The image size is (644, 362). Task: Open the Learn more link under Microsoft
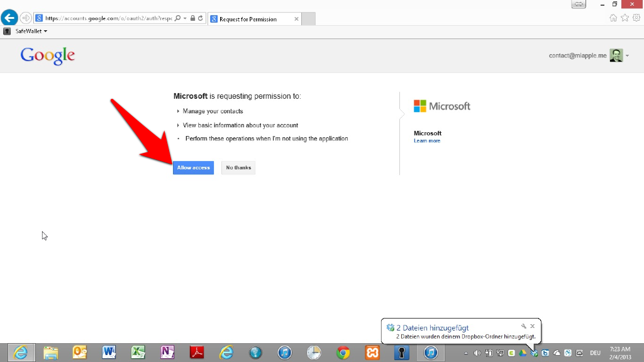[x=427, y=141]
